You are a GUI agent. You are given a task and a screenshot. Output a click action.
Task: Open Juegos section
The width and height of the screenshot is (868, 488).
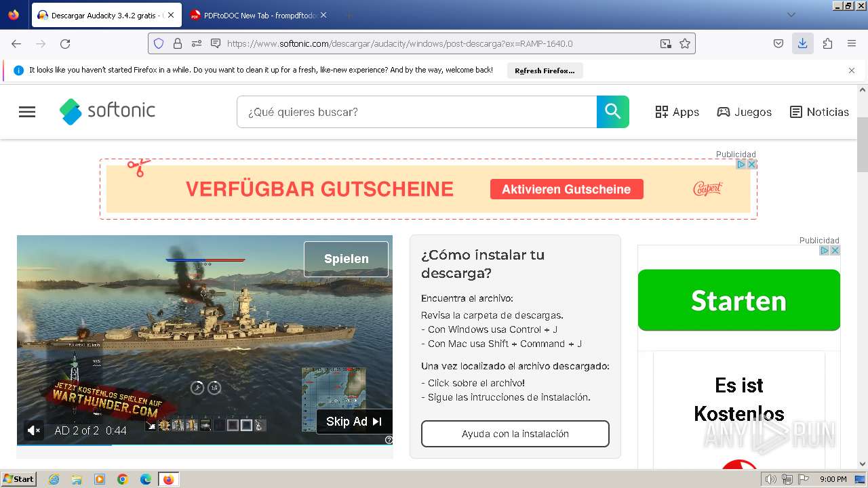tap(745, 112)
